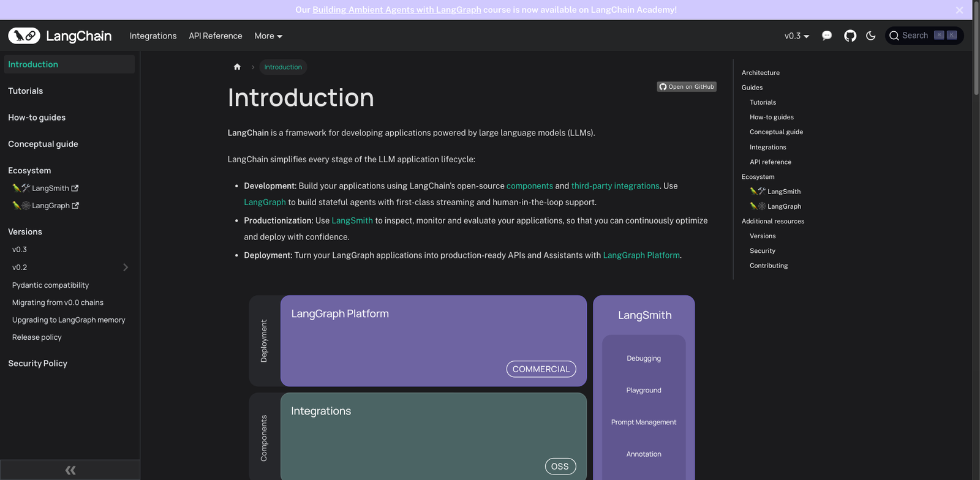Open Security Policy in the sidebar
Image resolution: width=980 pixels, height=480 pixels.
pos(37,364)
